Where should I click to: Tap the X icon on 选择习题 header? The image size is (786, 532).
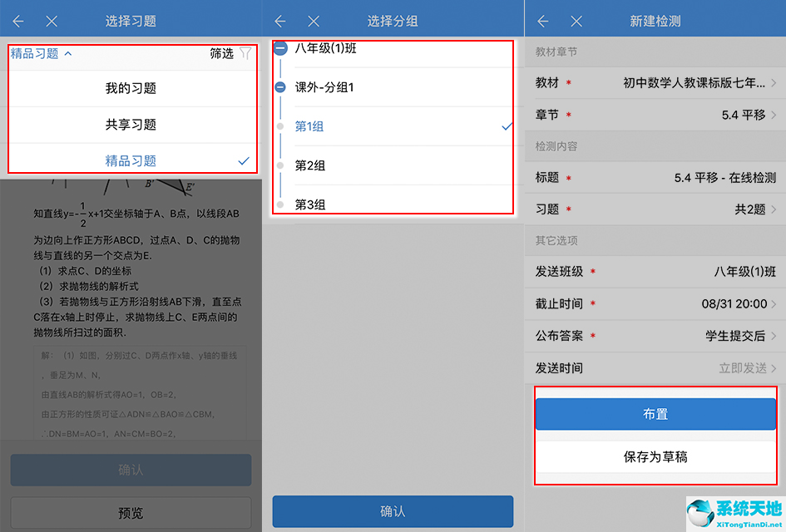[x=52, y=20]
